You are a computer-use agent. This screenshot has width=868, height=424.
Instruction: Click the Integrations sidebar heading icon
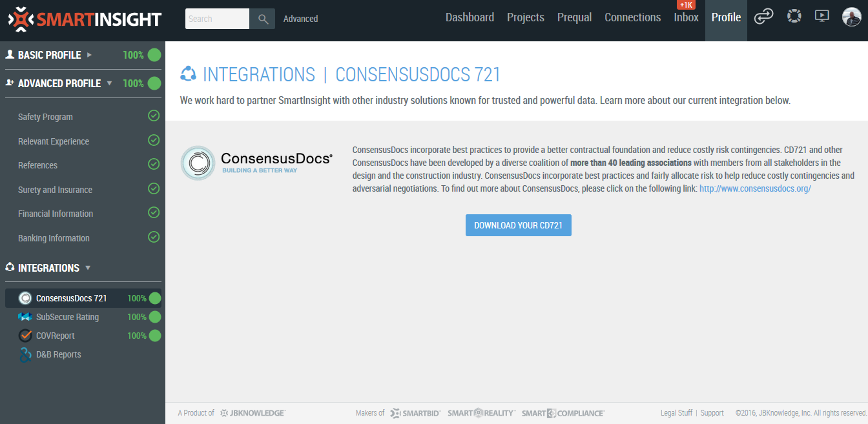[x=10, y=267]
